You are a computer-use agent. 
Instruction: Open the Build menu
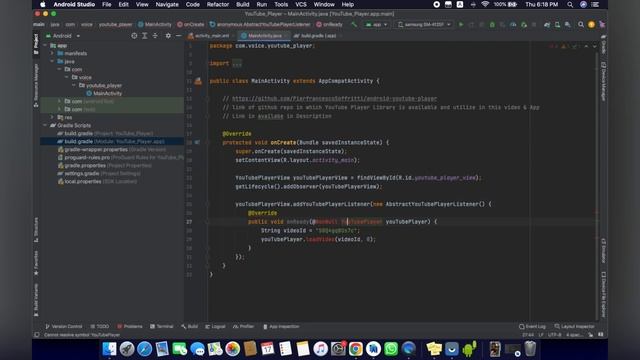(242, 4)
